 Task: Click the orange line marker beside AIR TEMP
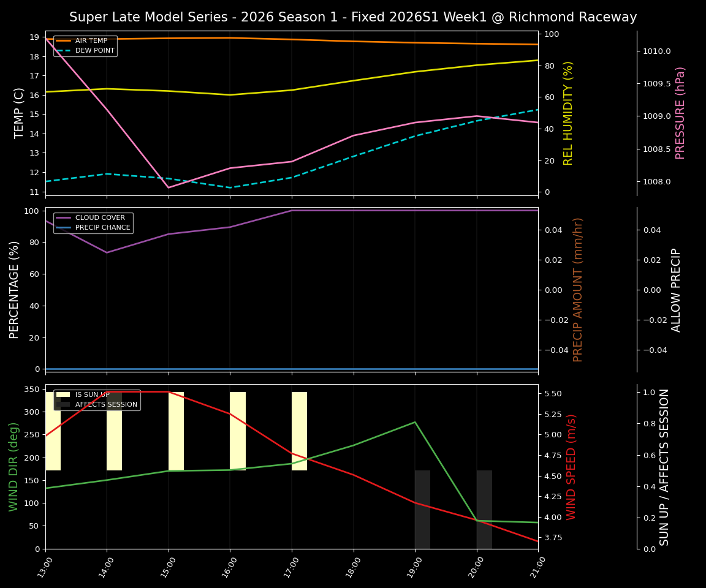tap(65, 40)
